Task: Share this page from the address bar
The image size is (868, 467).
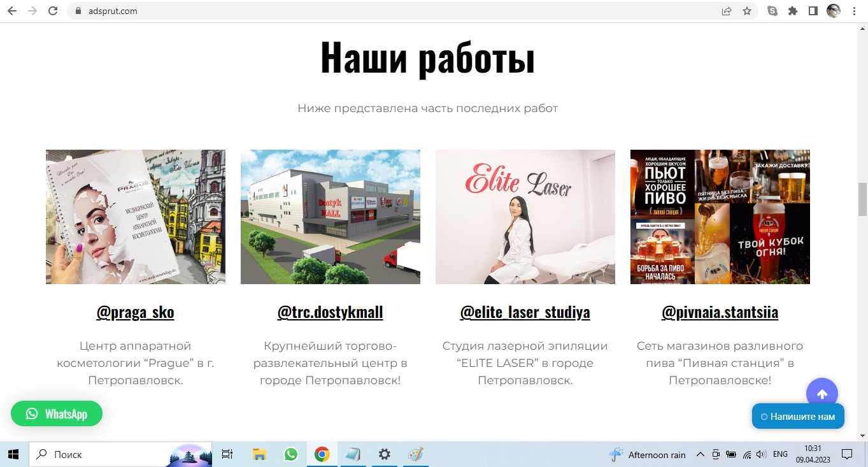Action: tap(727, 11)
